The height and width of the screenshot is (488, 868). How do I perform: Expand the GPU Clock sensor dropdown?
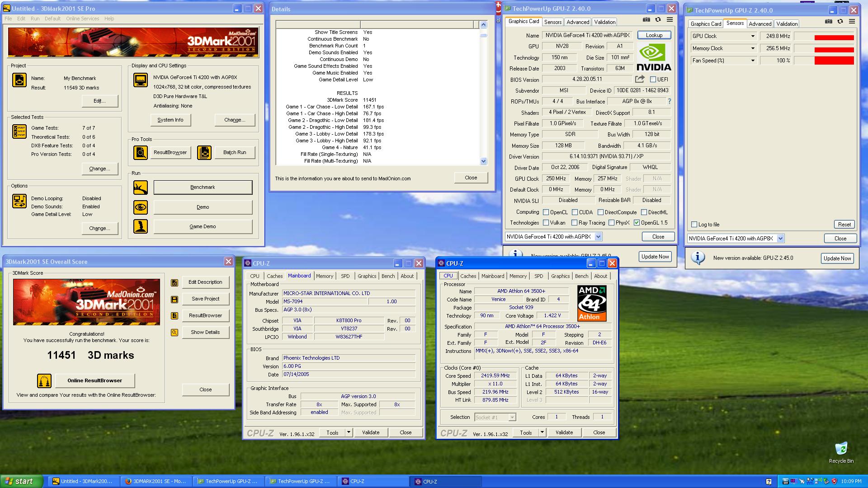click(753, 36)
